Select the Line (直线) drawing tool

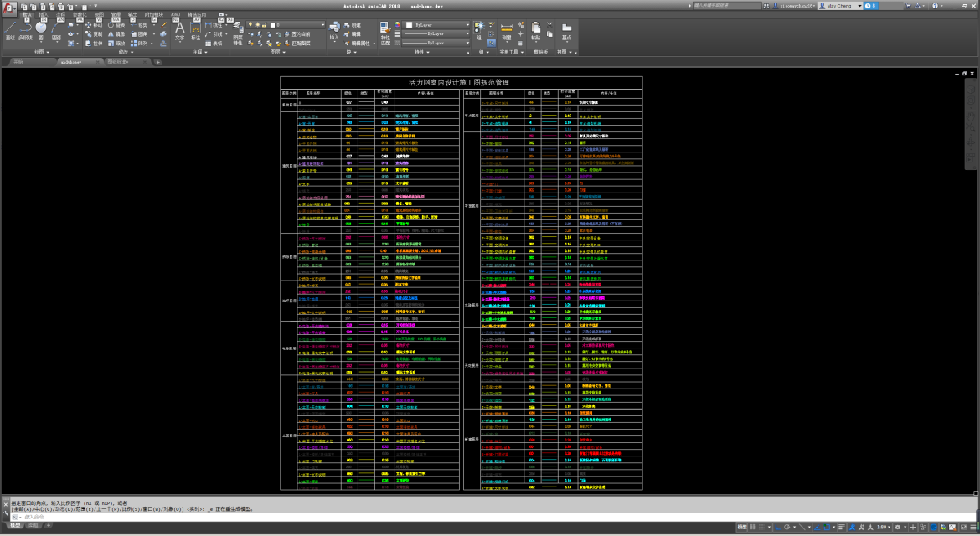pyautogui.click(x=10, y=30)
